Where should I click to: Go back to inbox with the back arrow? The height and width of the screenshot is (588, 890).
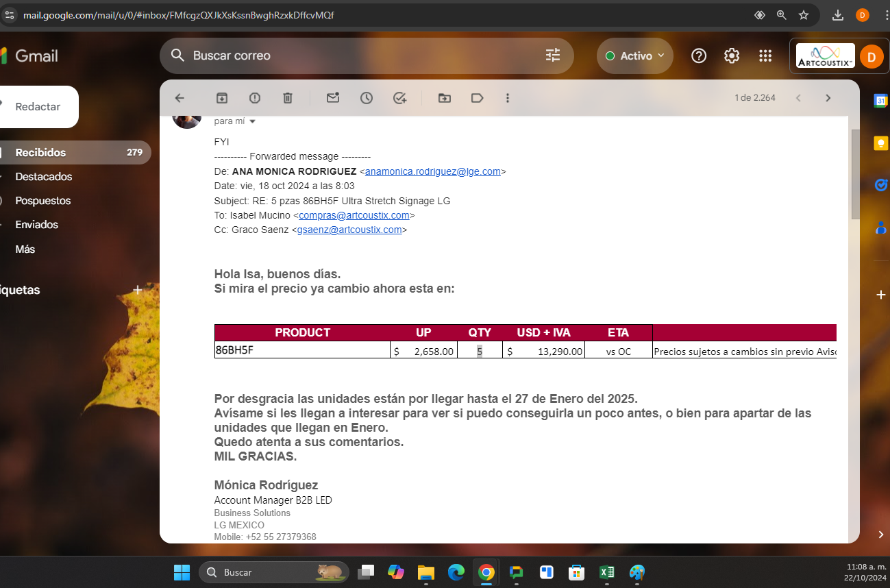[180, 98]
